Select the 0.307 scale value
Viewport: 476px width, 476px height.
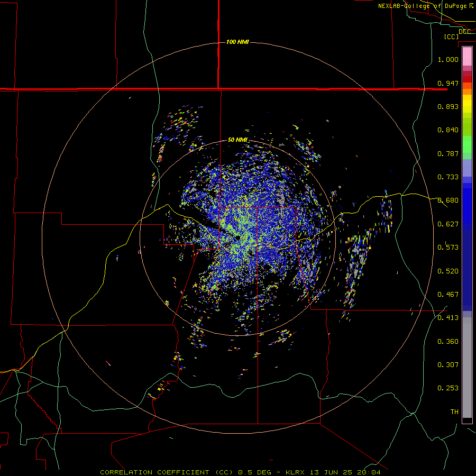tap(448, 365)
